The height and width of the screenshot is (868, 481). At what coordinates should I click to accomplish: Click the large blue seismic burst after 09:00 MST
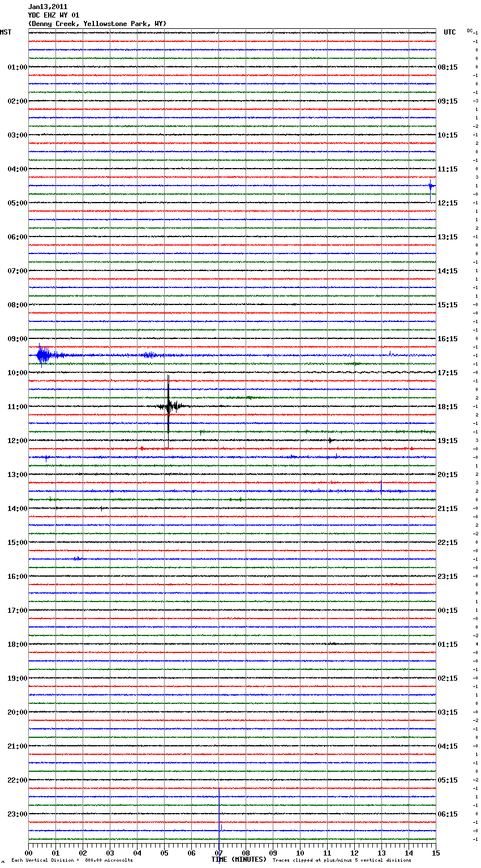click(44, 355)
